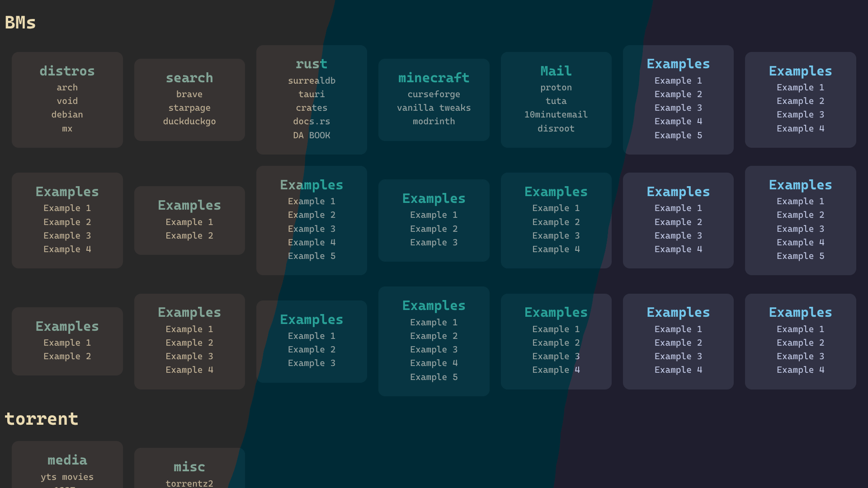Open yts movies under media
This screenshot has width=868, height=488.
(67, 477)
